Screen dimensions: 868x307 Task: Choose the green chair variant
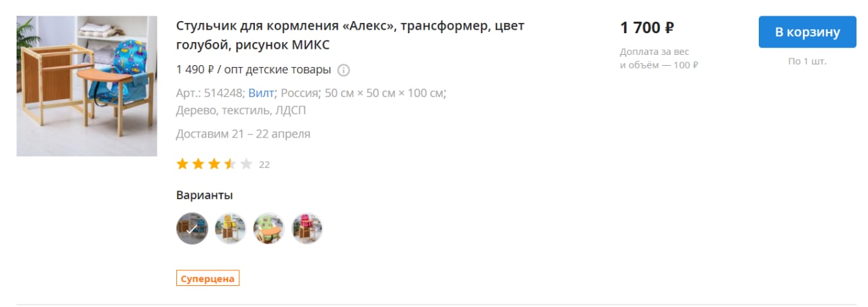(x=269, y=228)
